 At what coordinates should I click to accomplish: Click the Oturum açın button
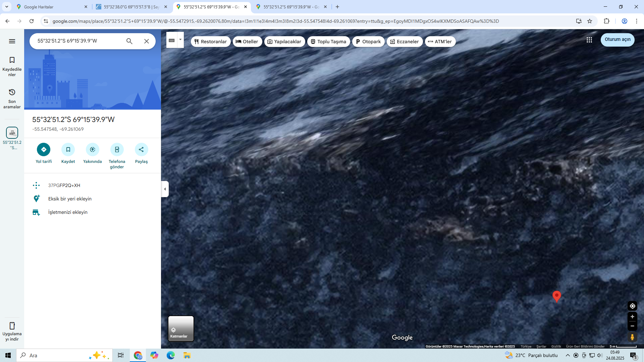617,40
